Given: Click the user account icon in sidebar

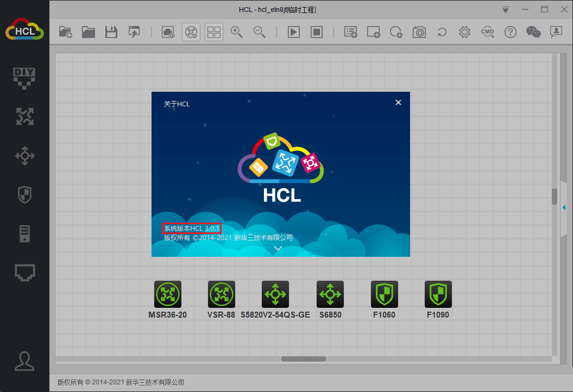Looking at the screenshot, I should pyautogui.click(x=24, y=361).
